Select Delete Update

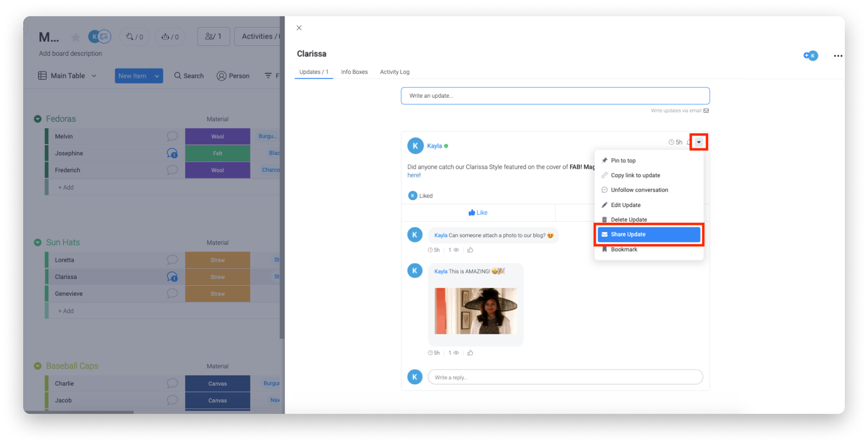(649, 220)
